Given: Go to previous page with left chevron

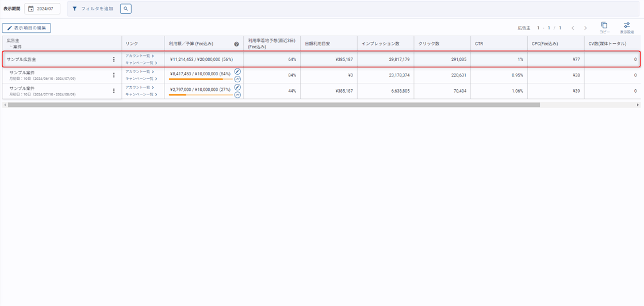Looking at the screenshot, I should pos(573,28).
